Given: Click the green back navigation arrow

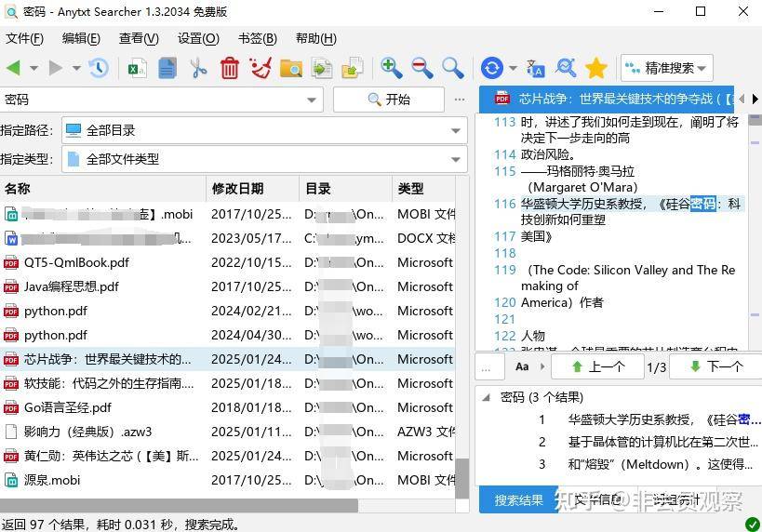Looking at the screenshot, I should 13,68.
